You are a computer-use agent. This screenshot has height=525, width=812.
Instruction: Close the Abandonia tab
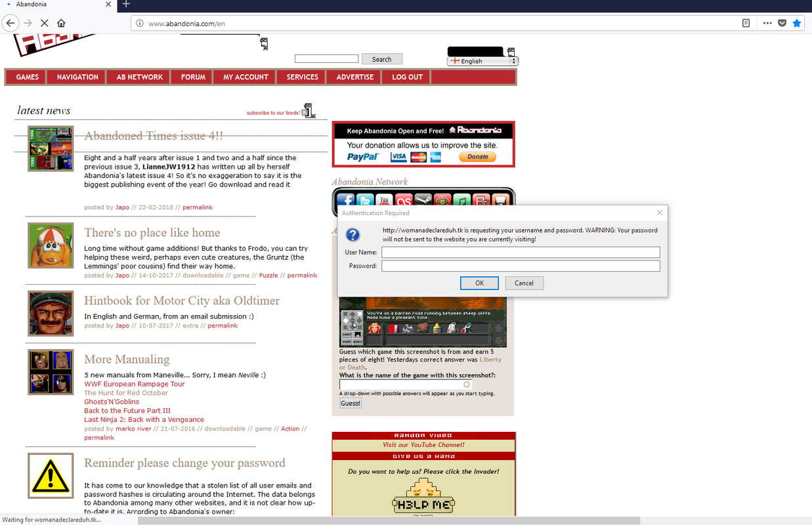108,5
